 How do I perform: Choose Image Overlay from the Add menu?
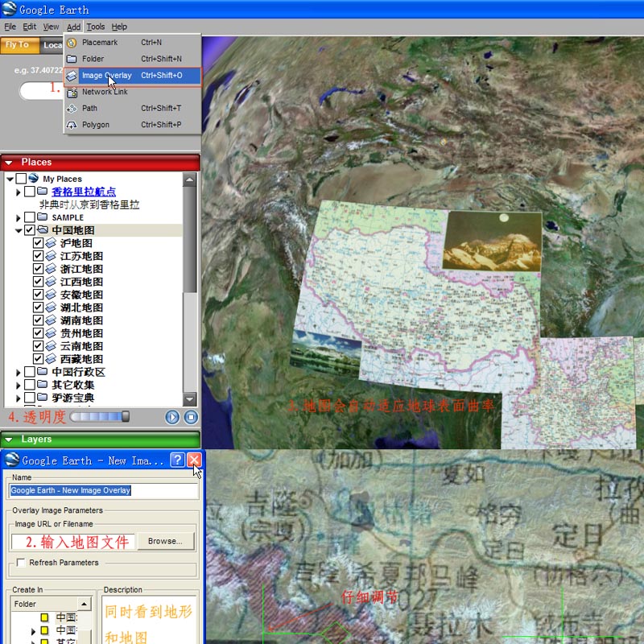tap(132, 76)
